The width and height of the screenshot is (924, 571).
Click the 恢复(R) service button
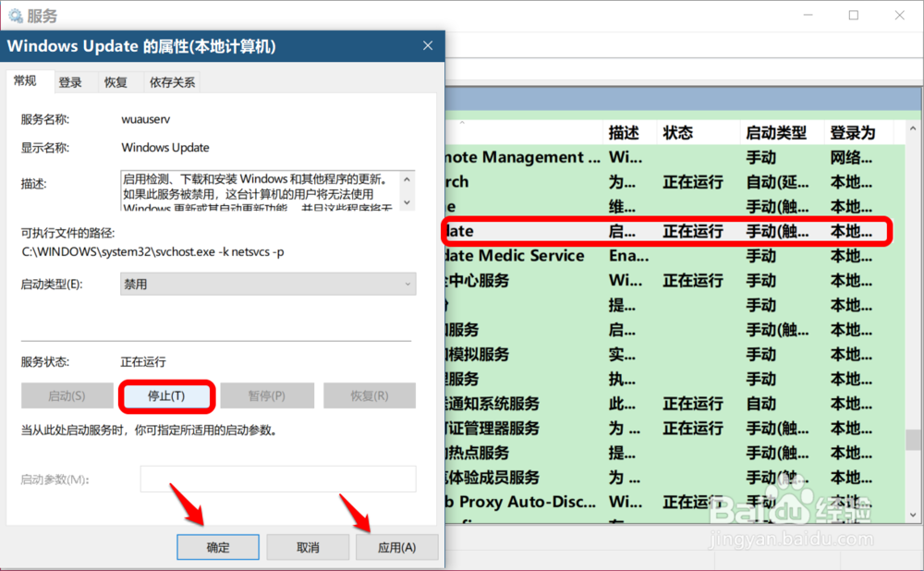click(x=370, y=396)
